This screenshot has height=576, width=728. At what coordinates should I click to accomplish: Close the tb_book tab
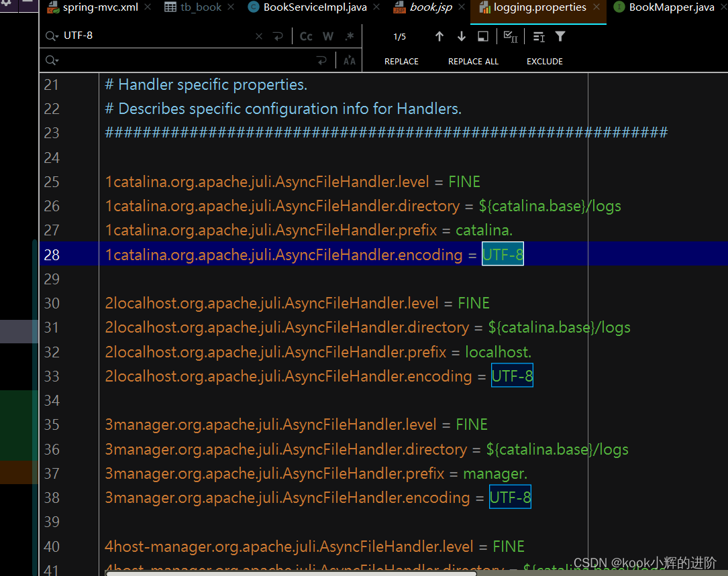(x=231, y=7)
